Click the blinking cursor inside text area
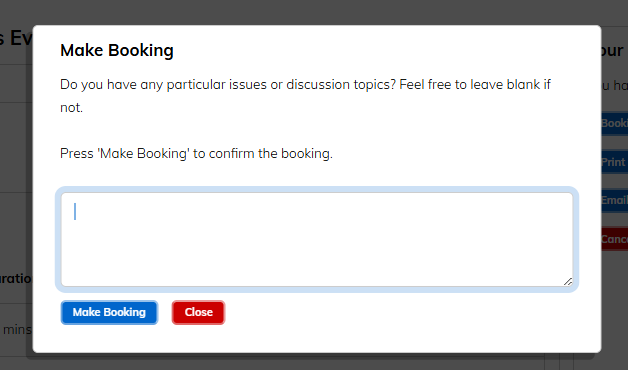This screenshot has width=628, height=370. tap(75, 211)
